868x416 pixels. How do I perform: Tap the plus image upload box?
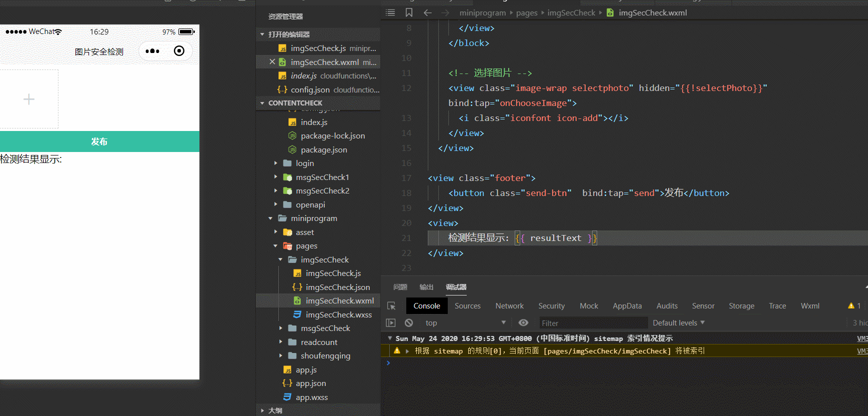click(x=29, y=99)
